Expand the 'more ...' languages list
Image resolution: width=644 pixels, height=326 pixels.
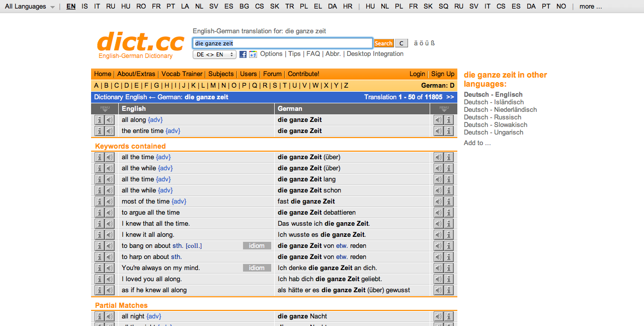tap(591, 7)
